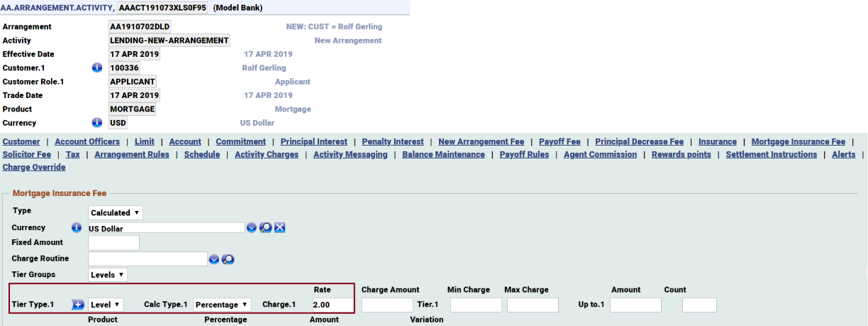Image resolution: width=868 pixels, height=326 pixels.
Task: Open the Charge Routine dropdown arrow
Action: coord(214,259)
